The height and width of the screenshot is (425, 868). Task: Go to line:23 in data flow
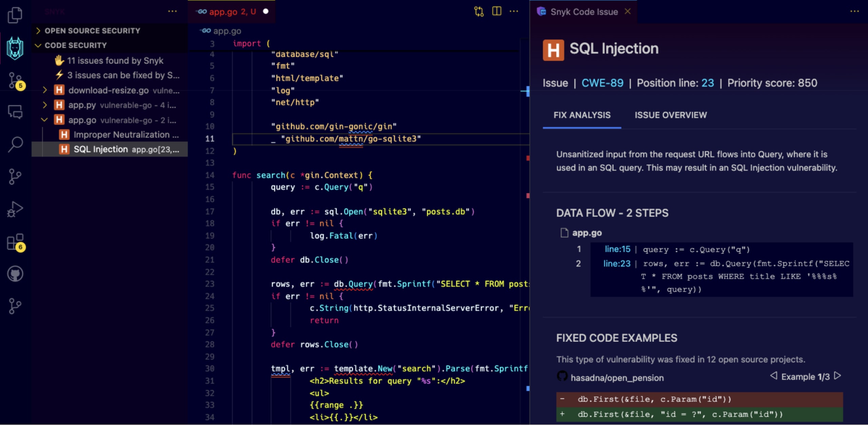tap(617, 263)
